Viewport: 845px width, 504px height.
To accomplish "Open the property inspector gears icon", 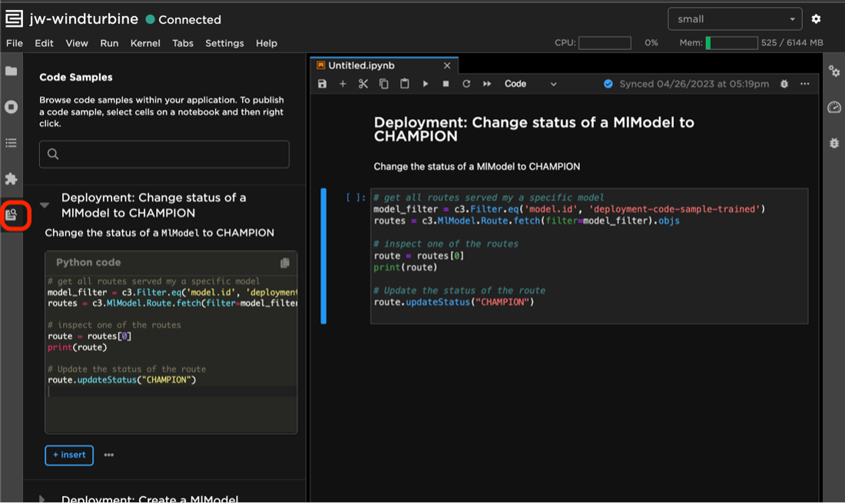I will point(834,71).
